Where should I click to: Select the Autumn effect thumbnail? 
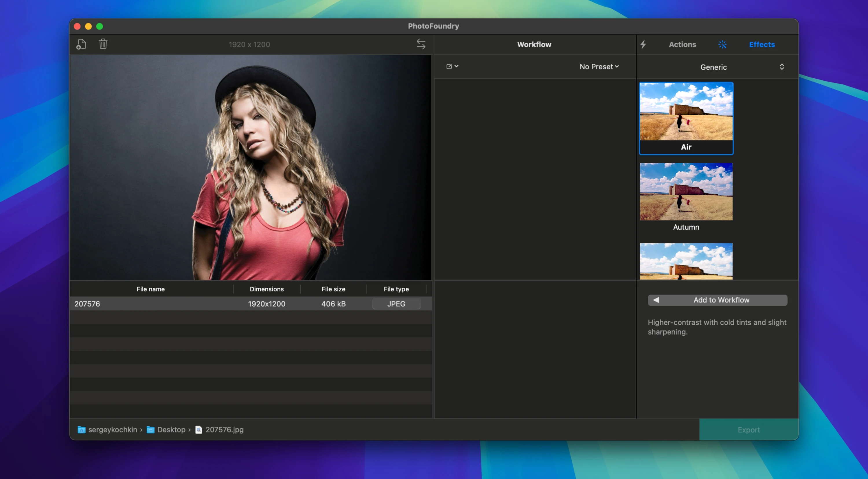686,197
